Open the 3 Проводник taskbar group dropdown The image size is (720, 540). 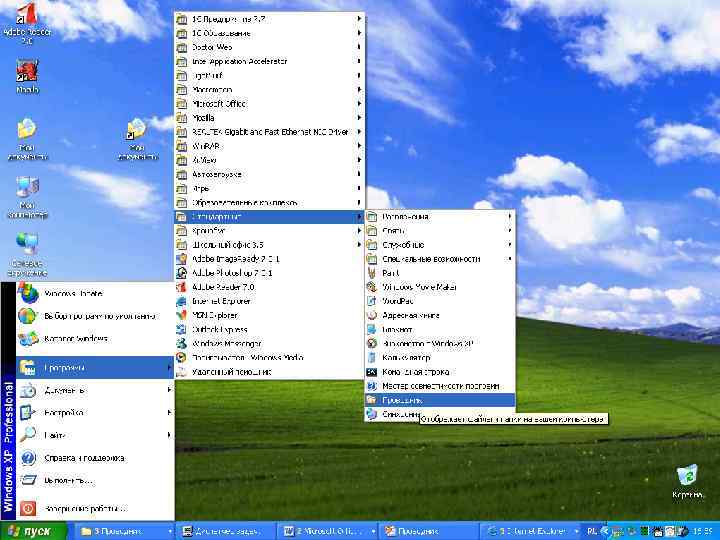169,531
